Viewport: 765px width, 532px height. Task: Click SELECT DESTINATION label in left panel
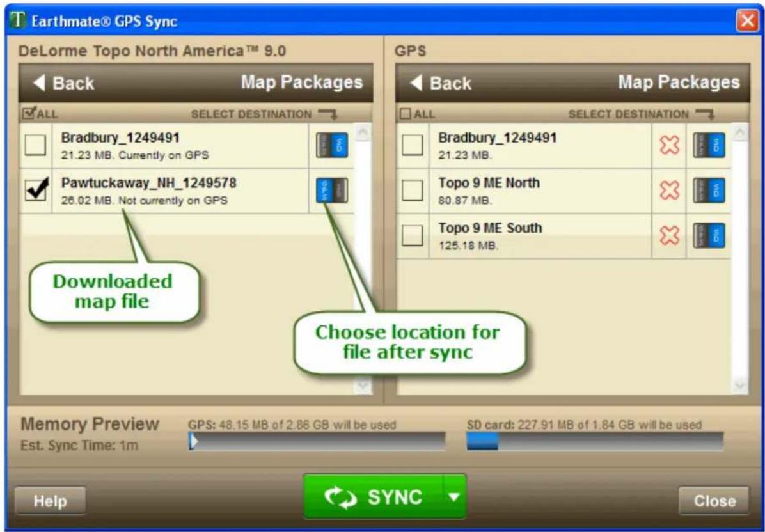tap(251, 114)
